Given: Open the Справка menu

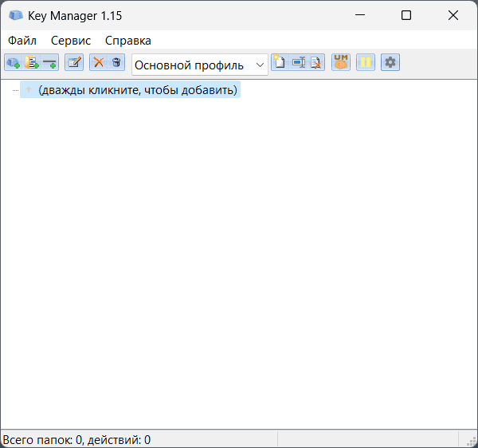Looking at the screenshot, I should [128, 41].
